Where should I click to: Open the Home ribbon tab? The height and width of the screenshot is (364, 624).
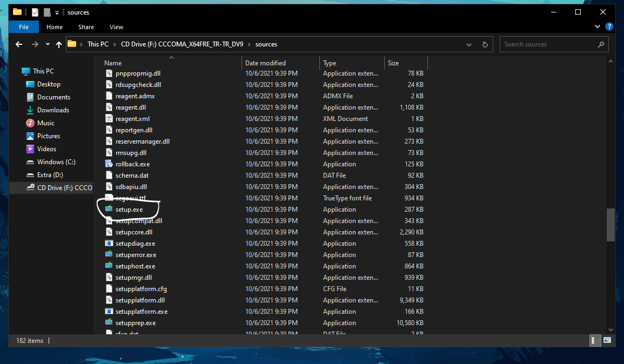pos(55,27)
